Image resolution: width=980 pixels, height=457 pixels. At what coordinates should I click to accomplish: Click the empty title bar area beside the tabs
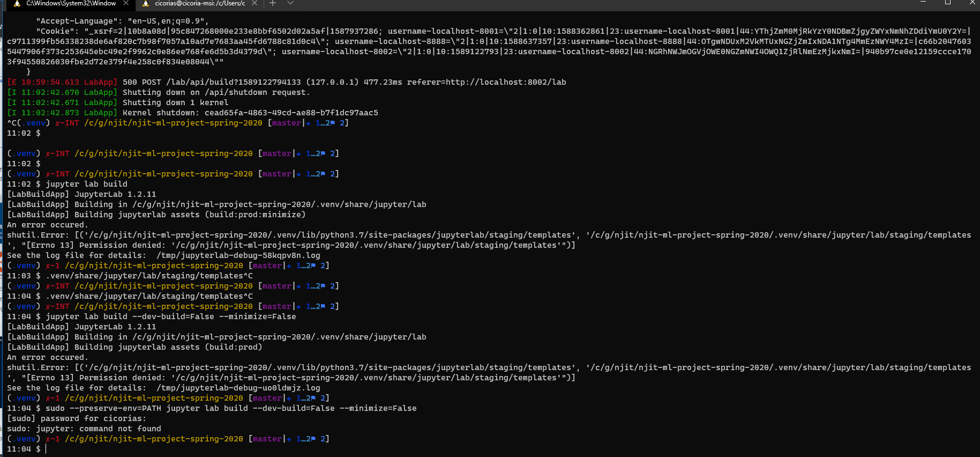[x=589, y=4]
